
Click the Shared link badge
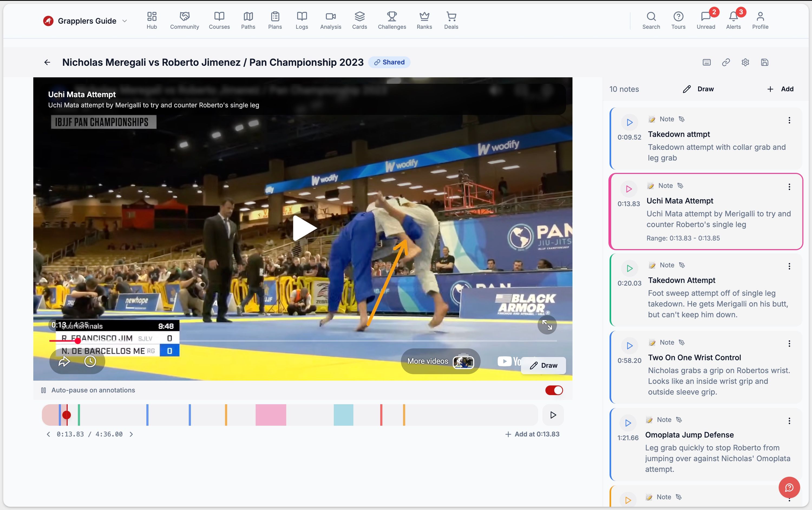point(389,62)
